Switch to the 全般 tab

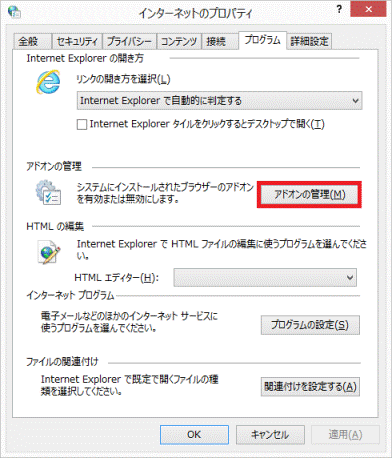pyautogui.click(x=32, y=41)
